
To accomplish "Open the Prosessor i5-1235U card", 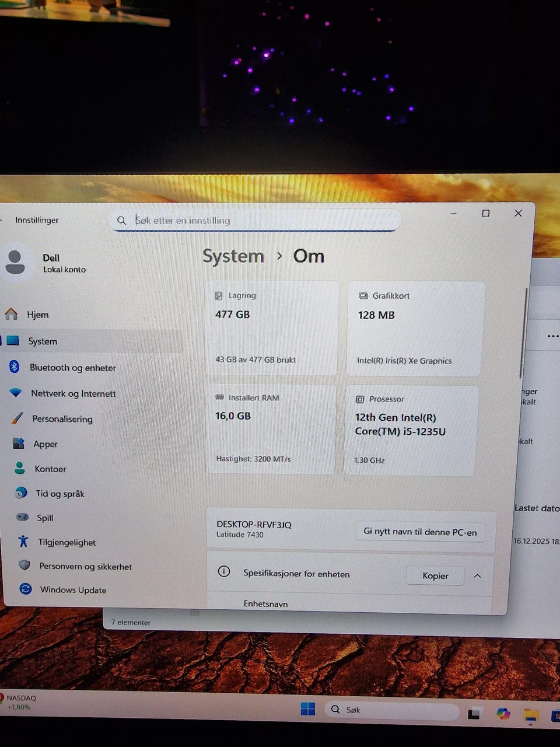I will tap(411, 431).
